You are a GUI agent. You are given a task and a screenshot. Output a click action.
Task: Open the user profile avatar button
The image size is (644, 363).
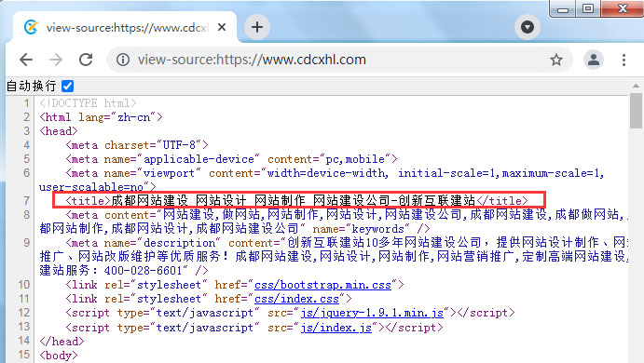point(594,60)
